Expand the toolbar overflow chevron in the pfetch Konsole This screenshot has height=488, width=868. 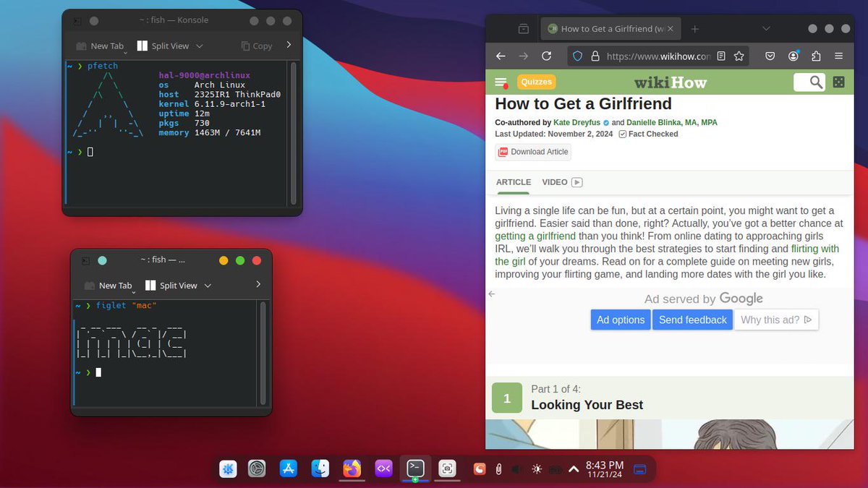coord(289,45)
